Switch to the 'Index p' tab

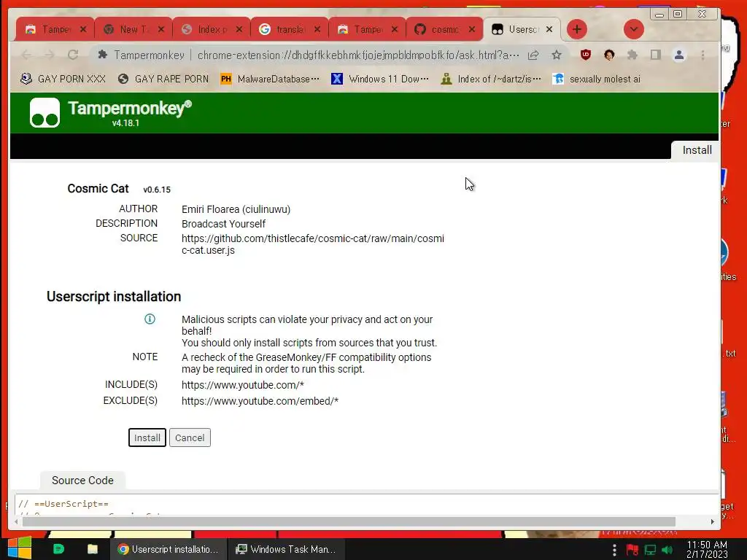(212, 29)
